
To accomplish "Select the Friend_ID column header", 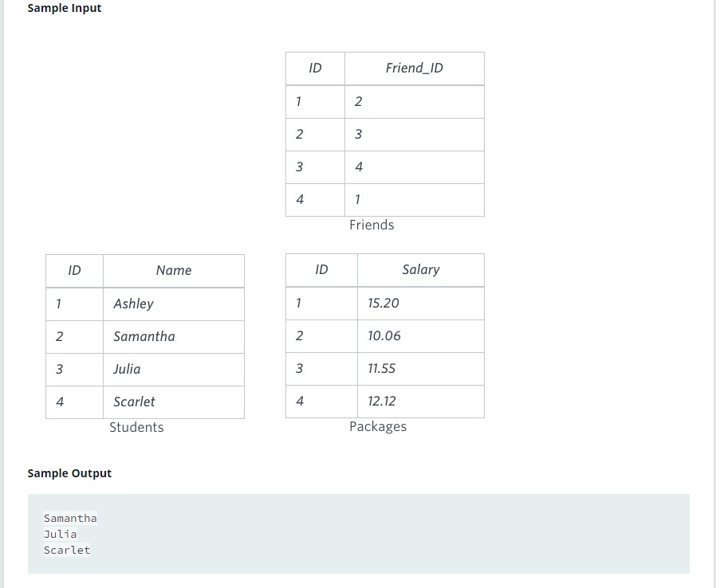I will click(414, 69).
